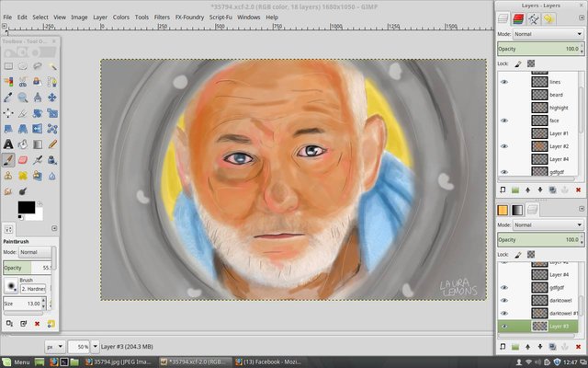
Task: Switch to the Gradients tab
Action: (517, 210)
